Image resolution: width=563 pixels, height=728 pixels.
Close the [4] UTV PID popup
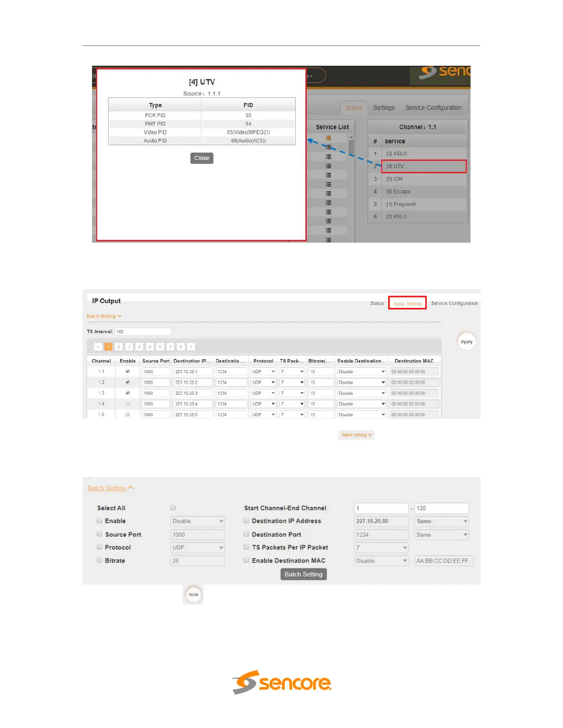click(x=202, y=158)
